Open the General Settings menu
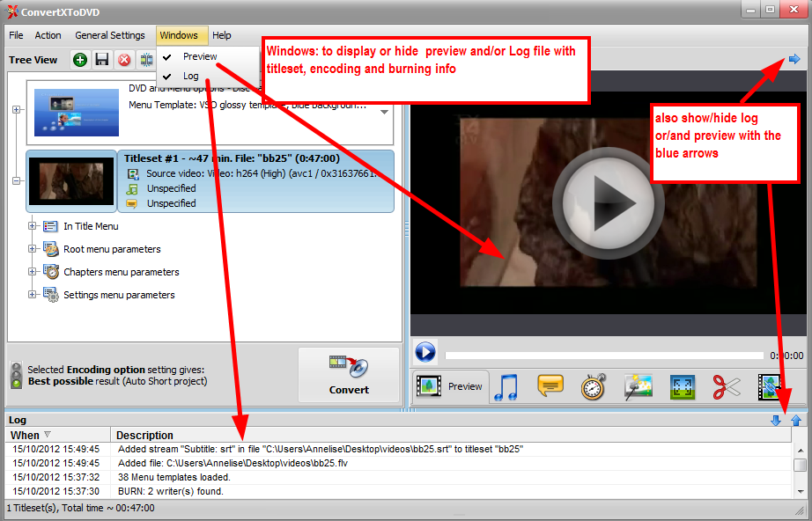812x521 pixels. (x=110, y=35)
